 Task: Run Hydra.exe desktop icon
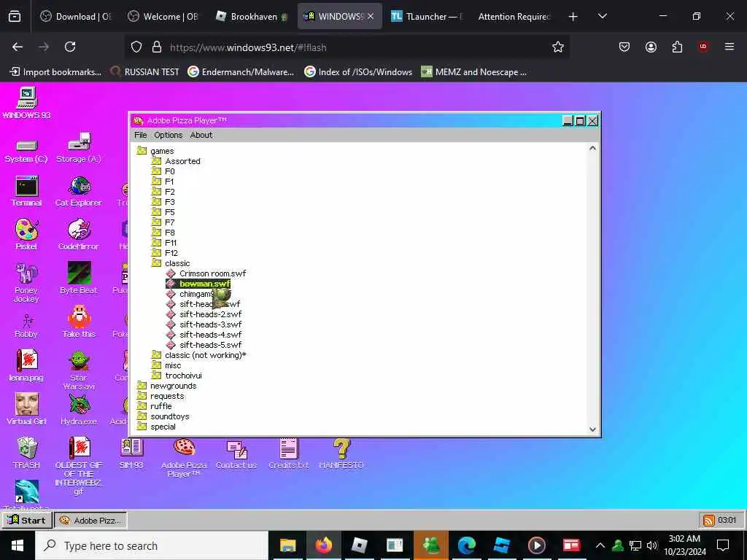[x=79, y=409]
